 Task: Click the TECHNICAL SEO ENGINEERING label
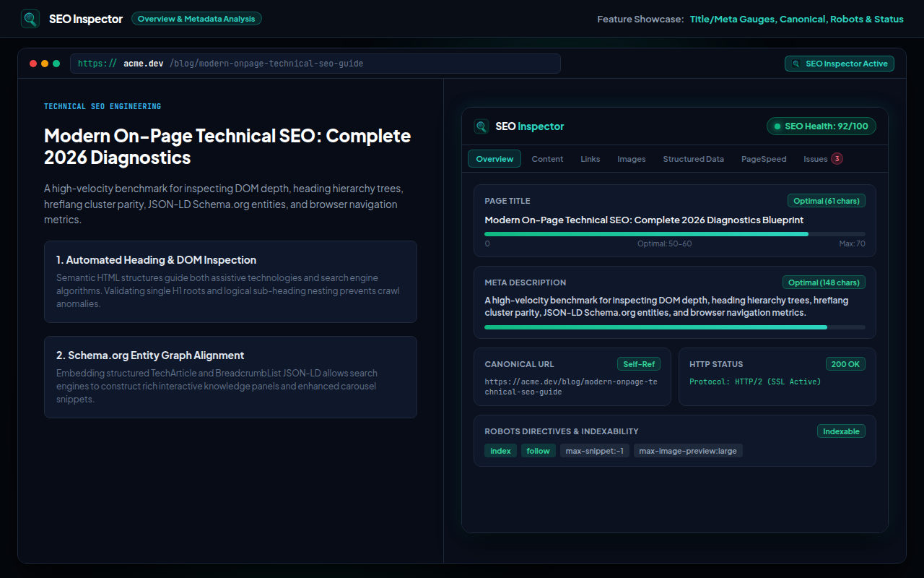click(x=103, y=107)
